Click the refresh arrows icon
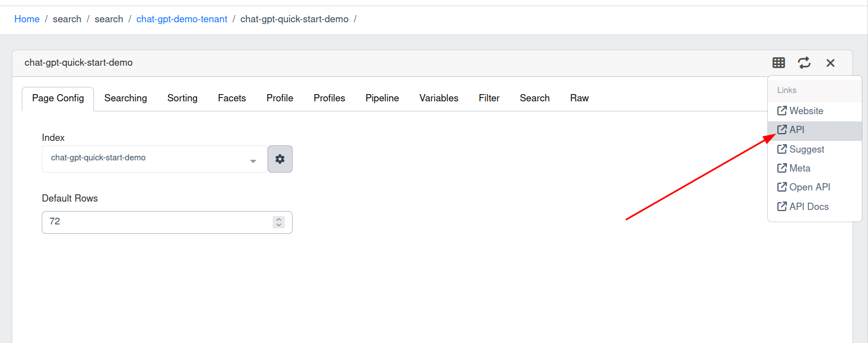 [805, 63]
